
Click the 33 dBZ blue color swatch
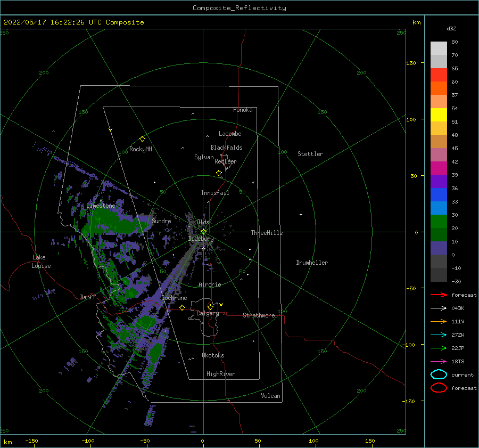439,208
